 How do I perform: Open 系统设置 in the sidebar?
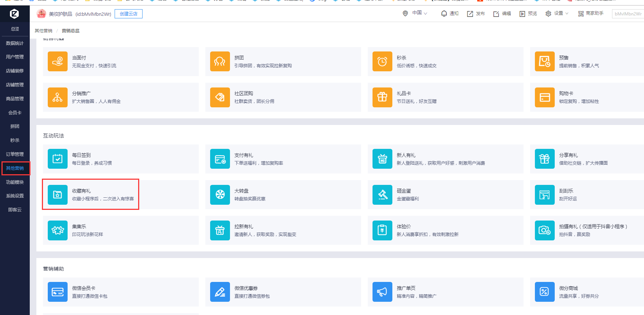[15, 196]
